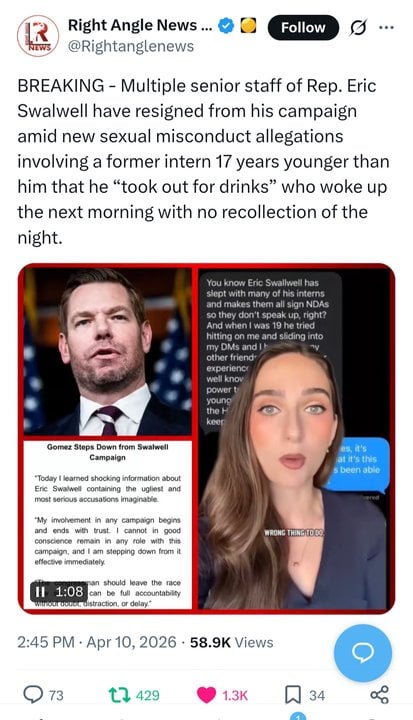
Task: Open the three-dot more options menu
Action: [386, 28]
